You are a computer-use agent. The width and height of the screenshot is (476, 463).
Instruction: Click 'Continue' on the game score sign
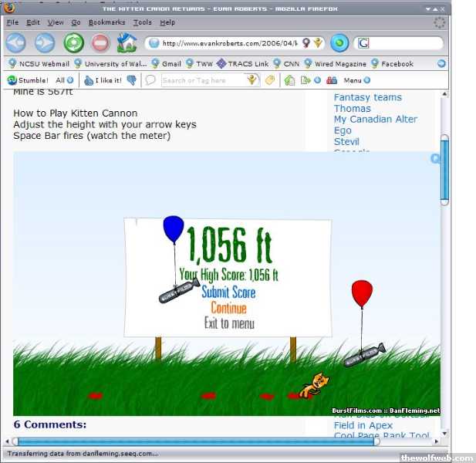[x=228, y=309]
